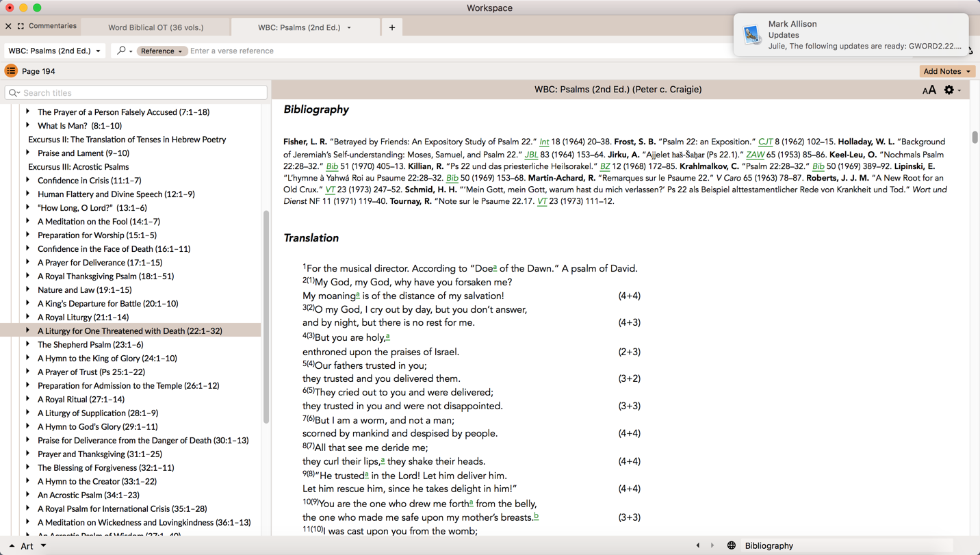Screen dimensions: 980x555
Task: Go to next article arrow at bottom
Action: point(712,545)
